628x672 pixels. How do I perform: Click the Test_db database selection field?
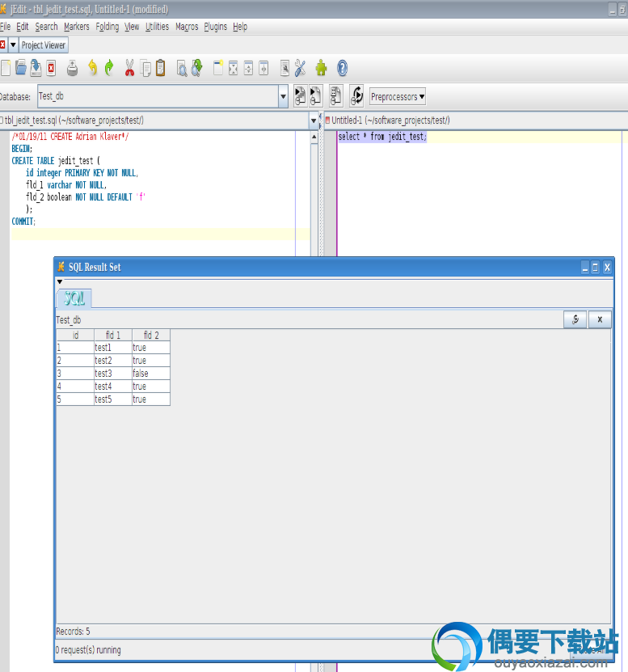click(158, 96)
